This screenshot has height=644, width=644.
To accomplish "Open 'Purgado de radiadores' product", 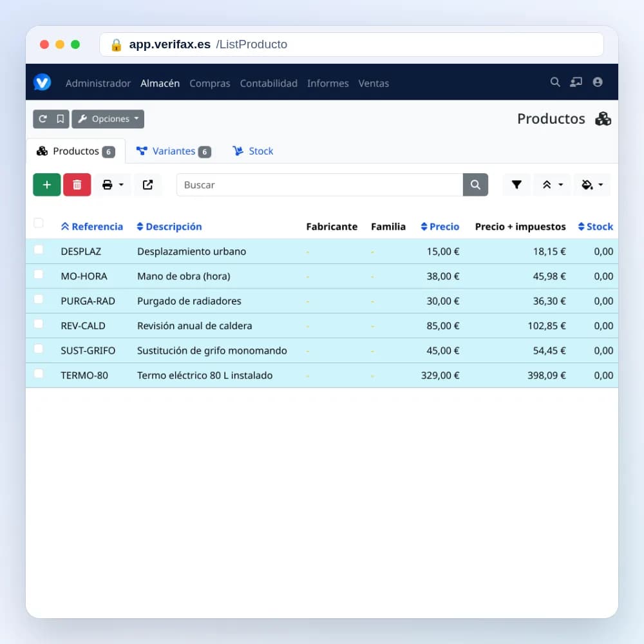I will [189, 301].
